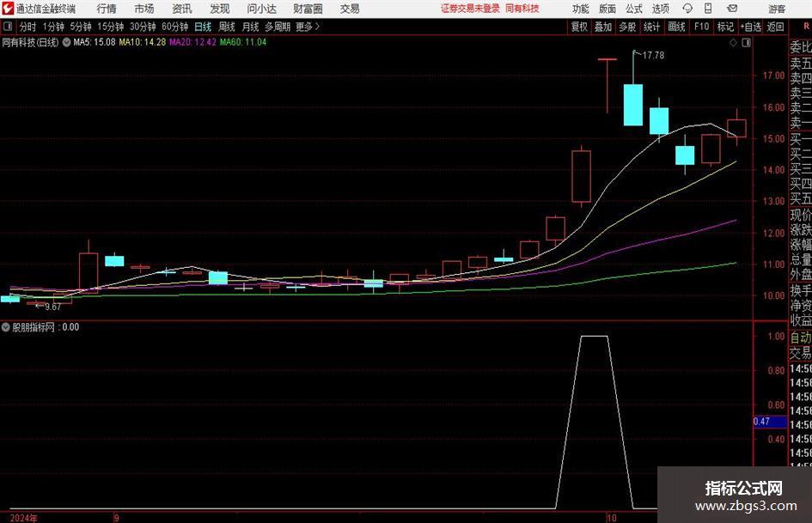The height and width of the screenshot is (523, 812).
Task: Click the 统计 statistics button
Action: click(x=651, y=27)
